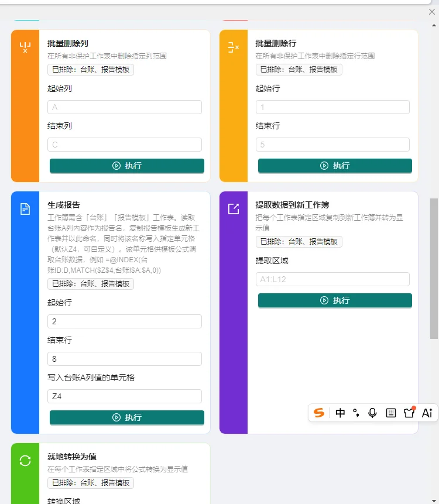Click the scrollbar up arrow
This screenshot has height=504, width=439.
click(434, 25)
